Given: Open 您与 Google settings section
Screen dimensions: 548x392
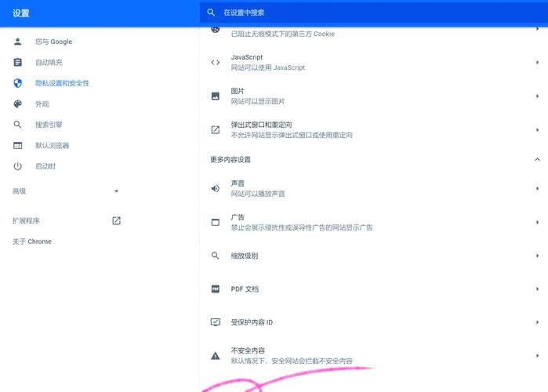Looking at the screenshot, I should 53,42.
